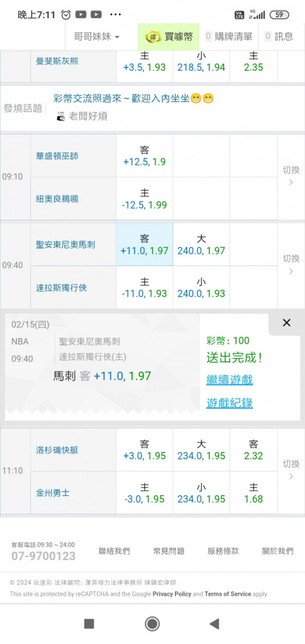Toggle selected Spurs 客 +11.0 bet cell
Image resolution: width=305 pixels, height=644 pixels.
[x=145, y=244]
